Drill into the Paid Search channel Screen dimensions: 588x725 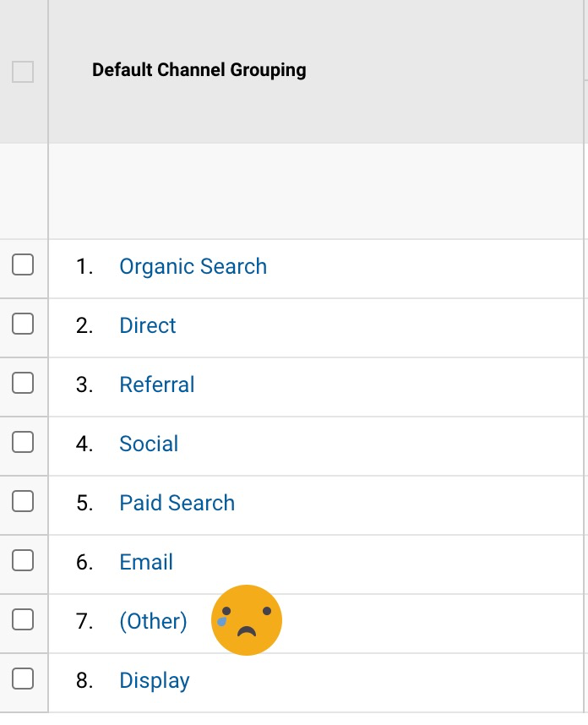pyautogui.click(x=177, y=503)
